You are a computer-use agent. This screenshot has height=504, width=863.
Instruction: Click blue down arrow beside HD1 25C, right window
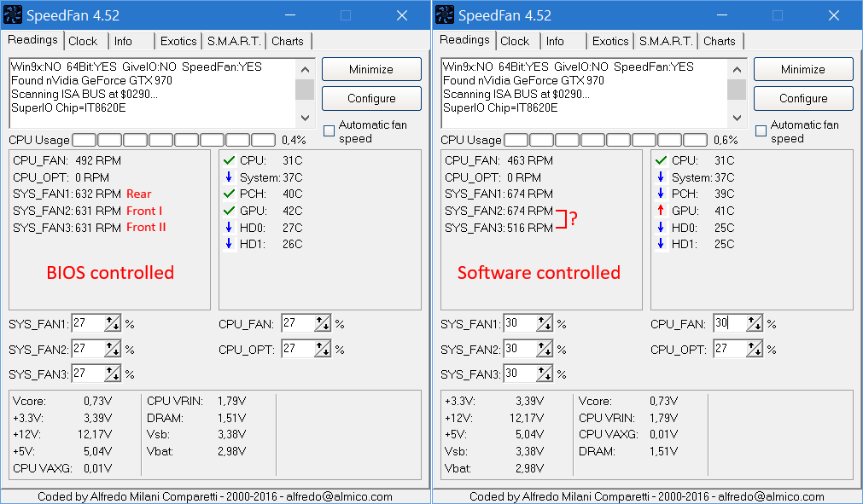point(661,244)
